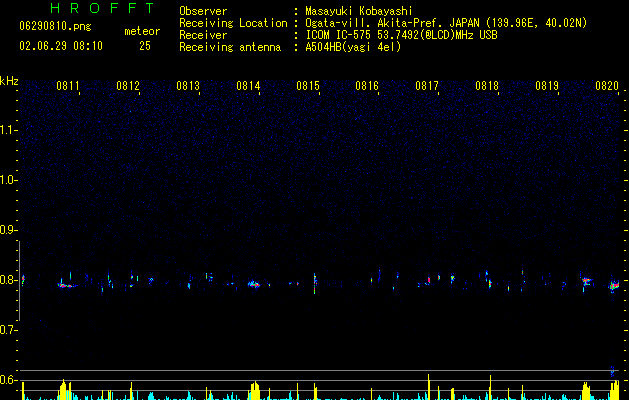The height and width of the screenshot is (400, 629).
Task: Click the 0.8 kHz axis label
Action: click(9, 280)
